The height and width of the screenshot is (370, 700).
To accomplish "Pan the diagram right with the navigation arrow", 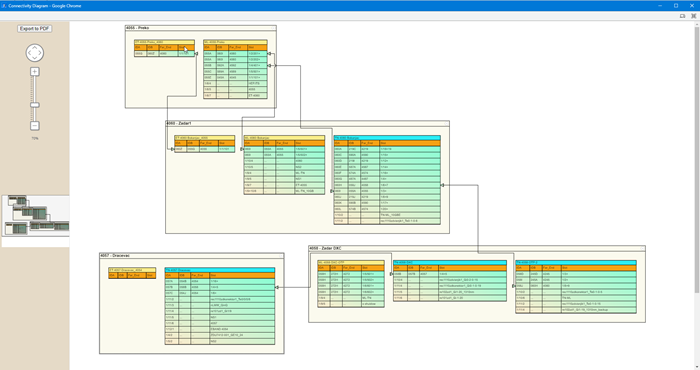I will click(x=40, y=53).
